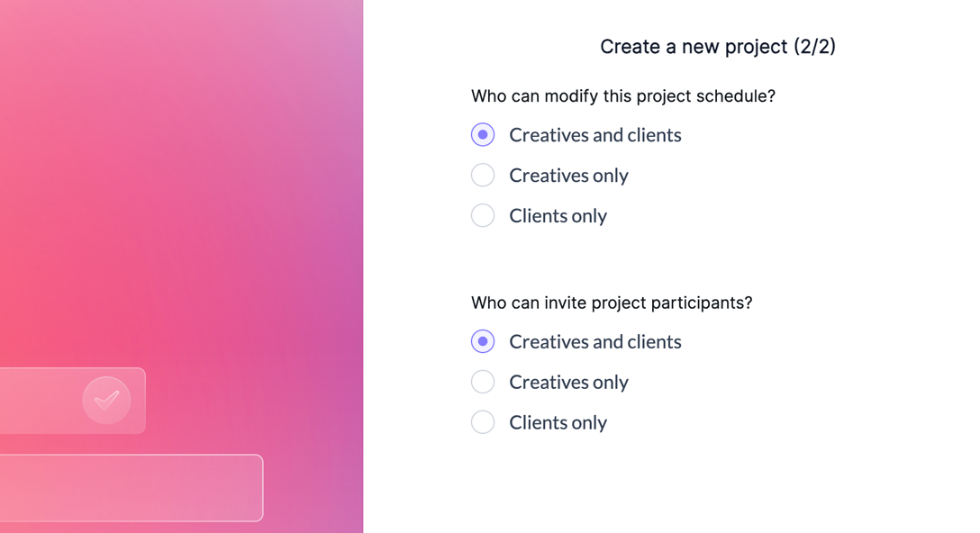Pick 'Clients only' radio for project schedule
This screenshot has height=533, width=980.
(x=483, y=215)
